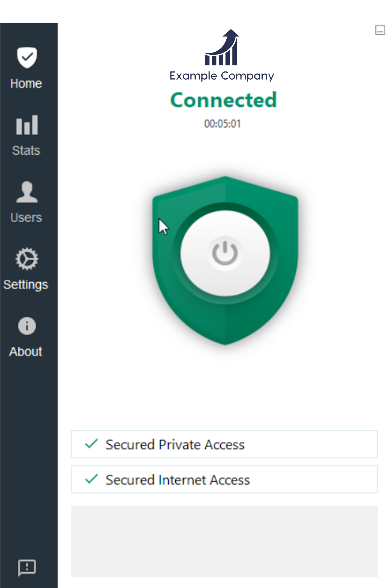The height and width of the screenshot is (588, 390).
Task: Click the Secured Internet Access checkmark
Action: (x=91, y=479)
